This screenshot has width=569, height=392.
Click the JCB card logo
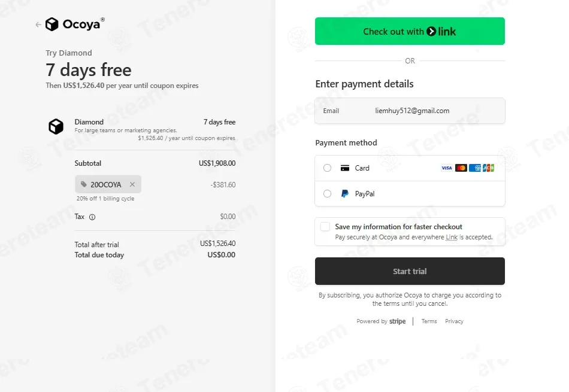click(x=488, y=168)
